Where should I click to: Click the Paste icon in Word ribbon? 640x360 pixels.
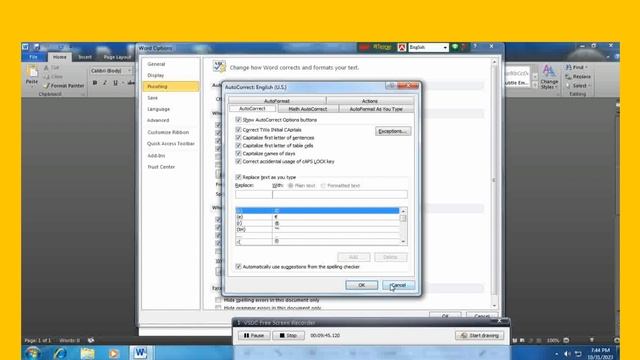pos(32,72)
